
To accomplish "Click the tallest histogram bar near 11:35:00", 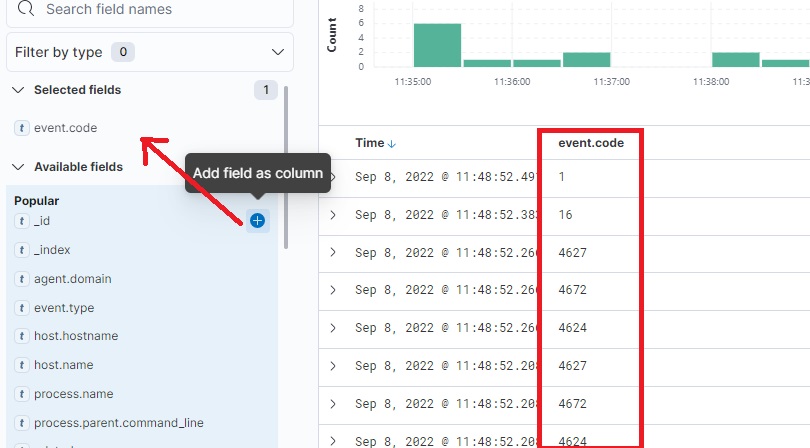I will coord(437,45).
